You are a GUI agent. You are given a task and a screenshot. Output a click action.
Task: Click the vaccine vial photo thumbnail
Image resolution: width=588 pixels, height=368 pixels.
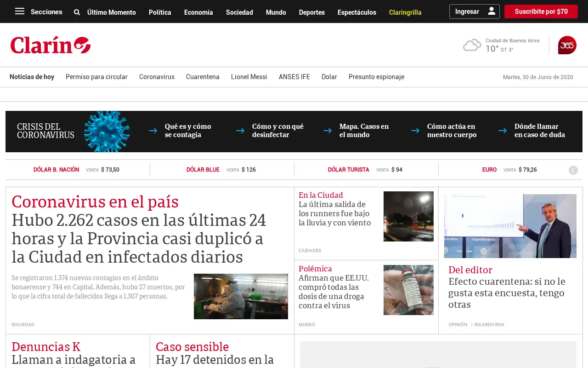408,290
